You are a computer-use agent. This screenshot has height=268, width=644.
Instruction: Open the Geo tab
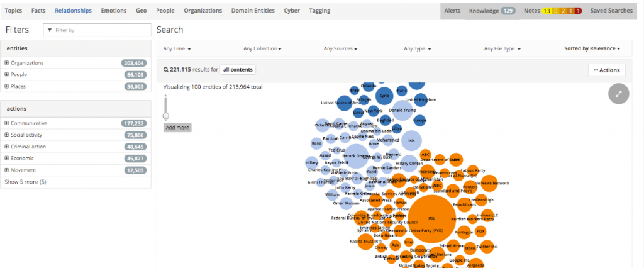(x=142, y=11)
